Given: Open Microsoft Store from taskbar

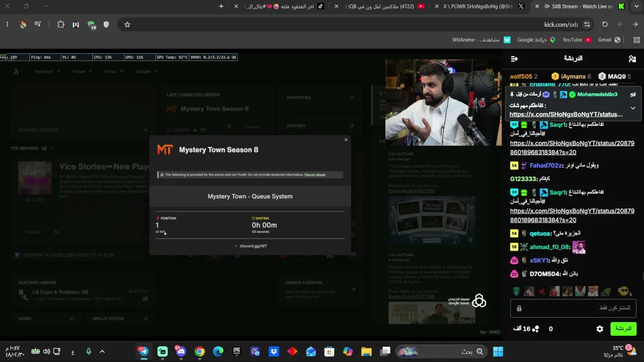Looking at the screenshot, I should tap(329, 351).
